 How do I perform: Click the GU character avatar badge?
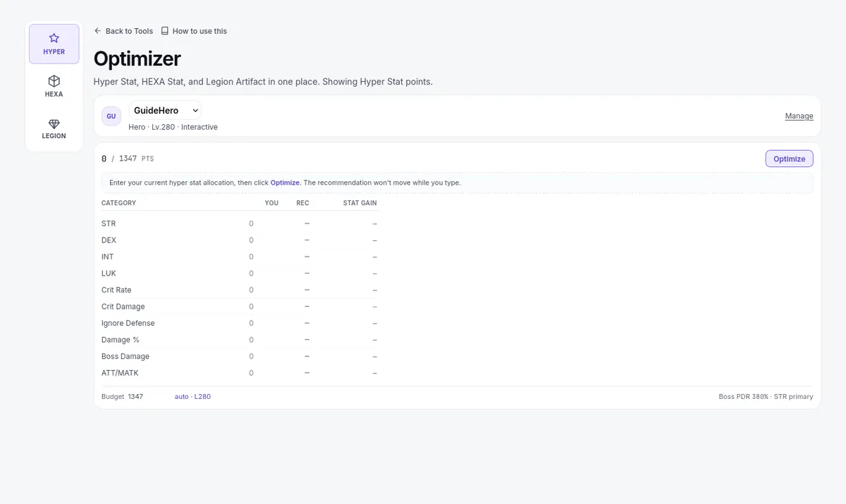click(x=111, y=116)
